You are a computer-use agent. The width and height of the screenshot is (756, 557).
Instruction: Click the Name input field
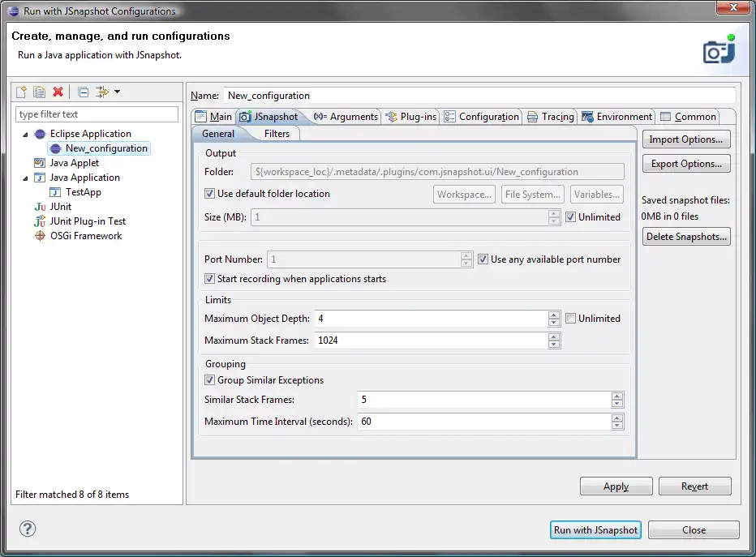click(x=479, y=96)
